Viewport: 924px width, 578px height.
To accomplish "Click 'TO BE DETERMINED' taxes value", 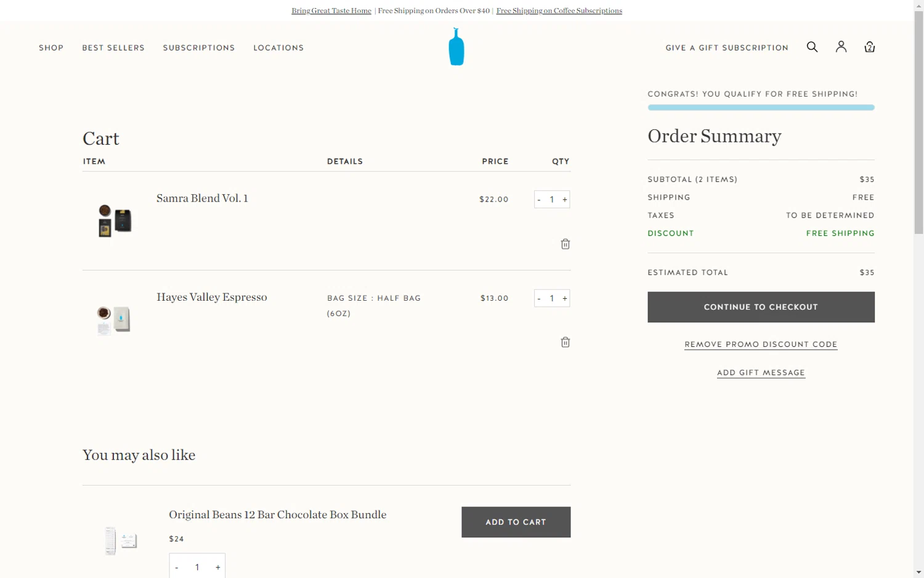I will [830, 215].
